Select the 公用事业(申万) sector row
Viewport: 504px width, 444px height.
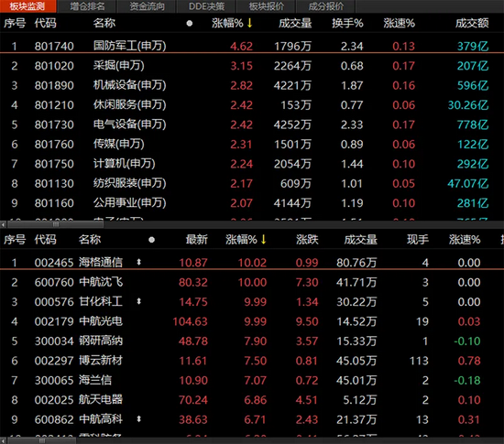tap(252, 203)
